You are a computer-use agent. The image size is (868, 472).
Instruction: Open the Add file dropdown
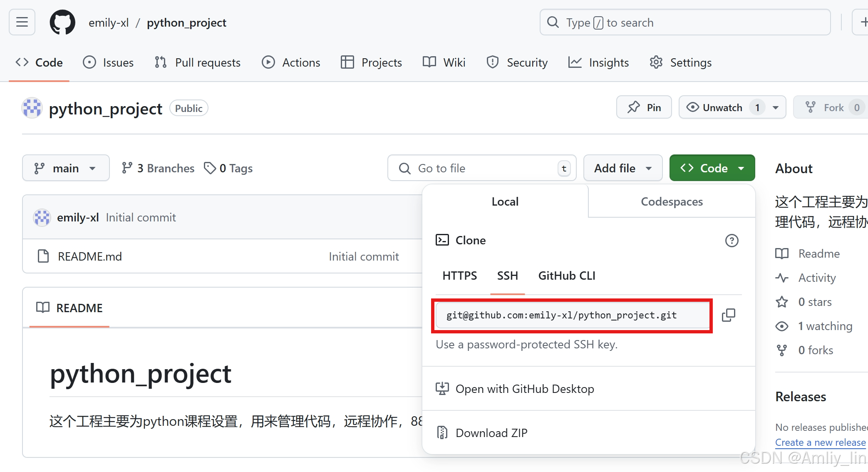pyautogui.click(x=622, y=168)
